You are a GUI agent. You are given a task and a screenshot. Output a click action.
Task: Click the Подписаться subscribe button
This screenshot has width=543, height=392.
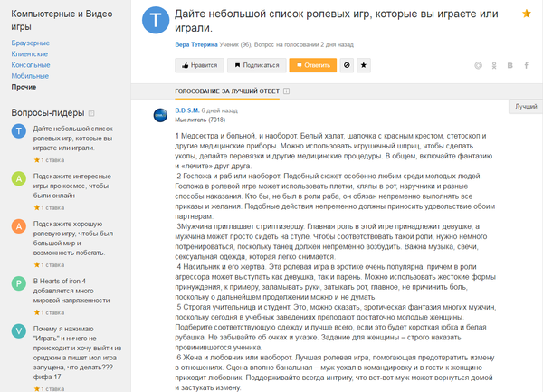[257, 65]
